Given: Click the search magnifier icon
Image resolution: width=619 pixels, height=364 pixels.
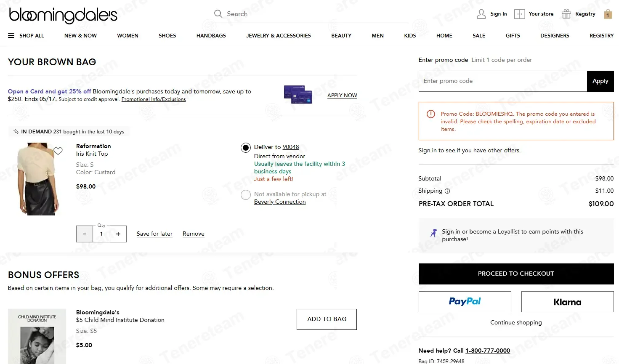Looking at the screenshot, I should pyautogui.click(x=218, y=14).
